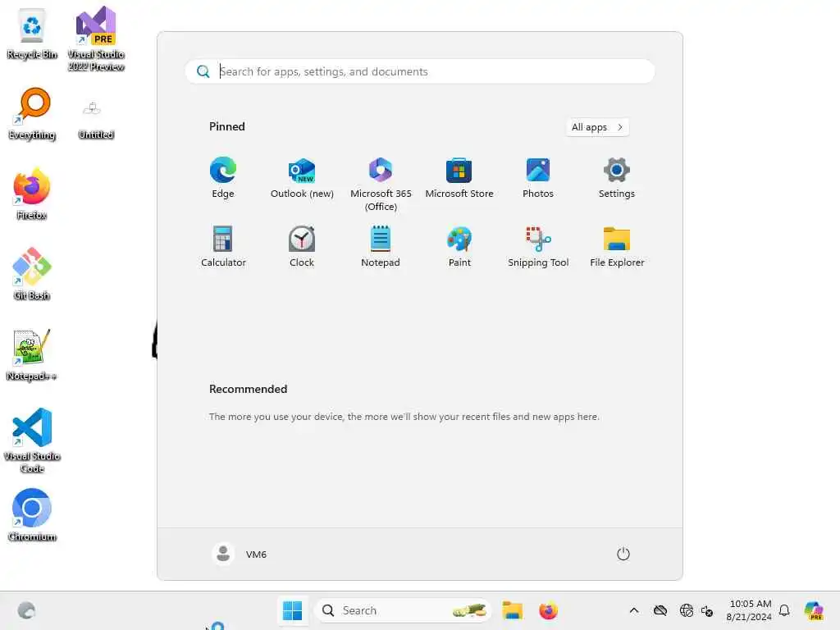The height and width of the screenshot is (630, 840).
Task: Click the taskbar Search box
Action: (x=403, y=610)
